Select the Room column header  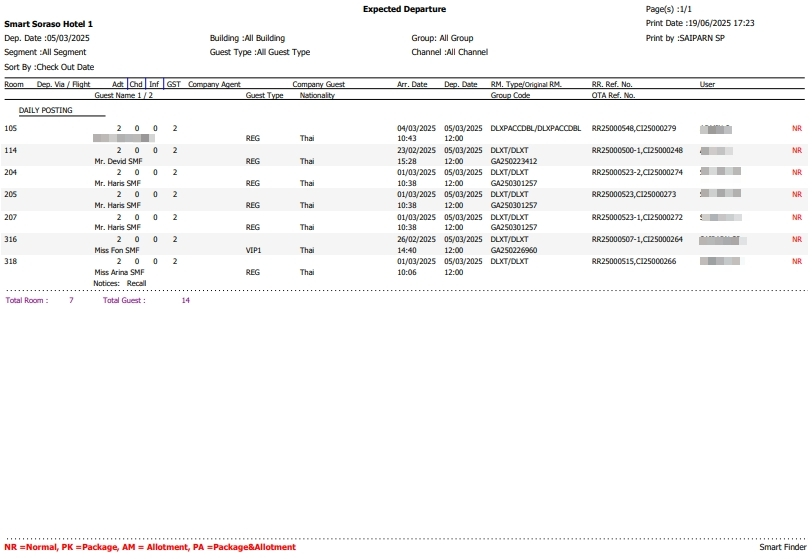pos(14,84)
